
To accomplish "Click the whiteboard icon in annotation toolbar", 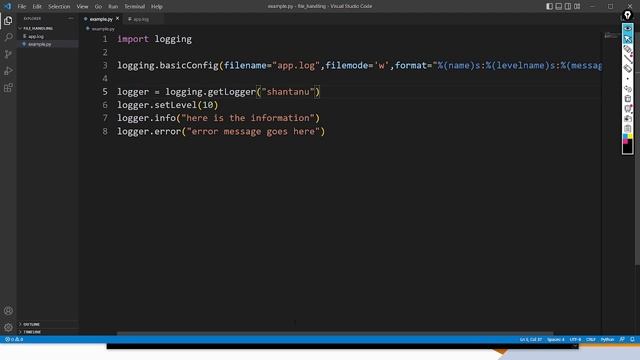I will [628, 109].
